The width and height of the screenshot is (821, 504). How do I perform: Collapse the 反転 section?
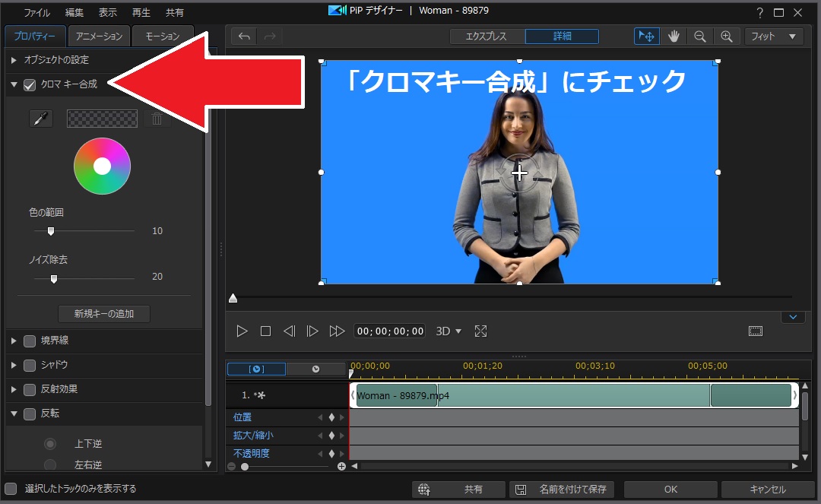[x=14, y=414]
